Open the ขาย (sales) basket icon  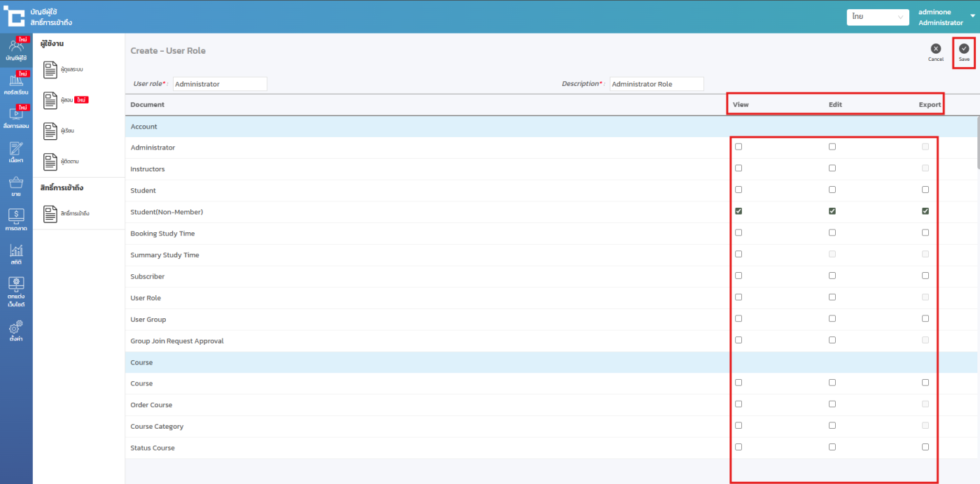[x=15, y=185]
